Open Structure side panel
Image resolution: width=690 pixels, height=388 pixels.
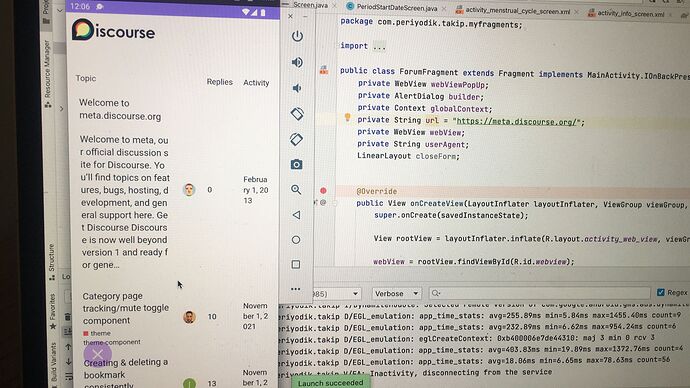click(52, 262)
